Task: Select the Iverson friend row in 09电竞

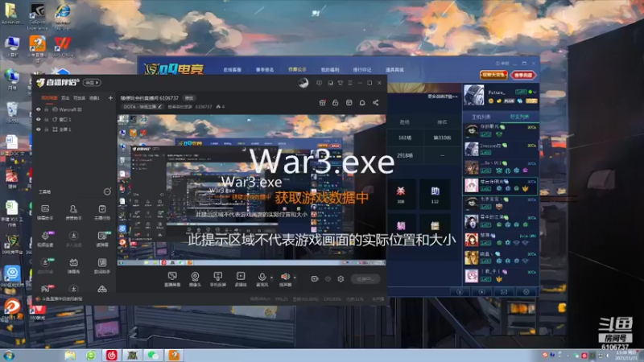Action: click(x=501, y=149)
